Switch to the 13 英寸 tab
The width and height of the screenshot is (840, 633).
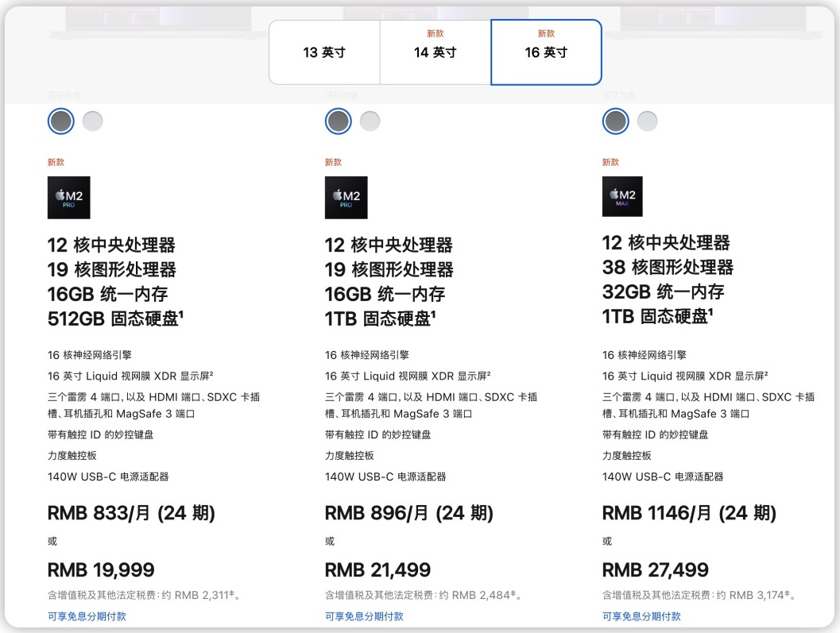point(324,52)
